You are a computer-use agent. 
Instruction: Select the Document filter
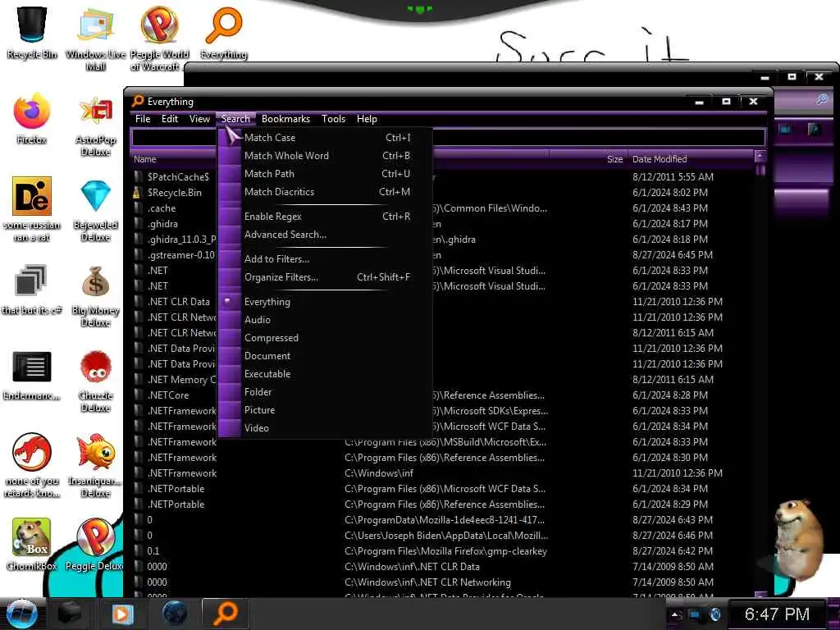click(x=326, y=356)
